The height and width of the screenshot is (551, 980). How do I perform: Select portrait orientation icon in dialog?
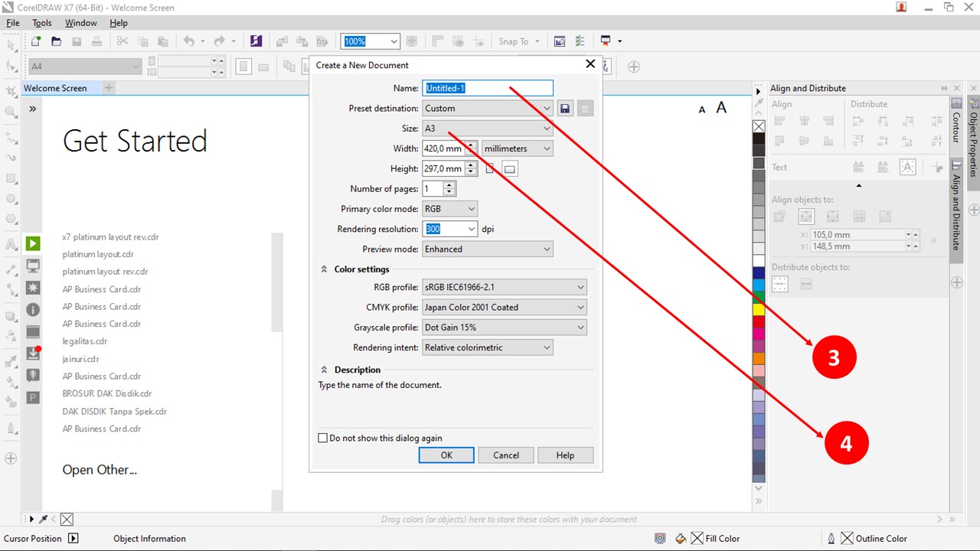tap(490, 168)
